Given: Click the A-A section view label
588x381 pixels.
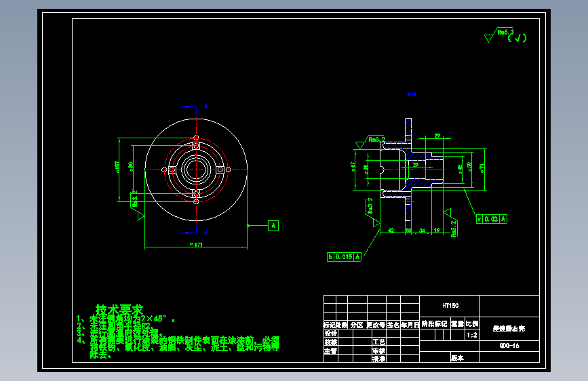Looking at the screenshot, I should pyautogui.click(x=412, y=94).
